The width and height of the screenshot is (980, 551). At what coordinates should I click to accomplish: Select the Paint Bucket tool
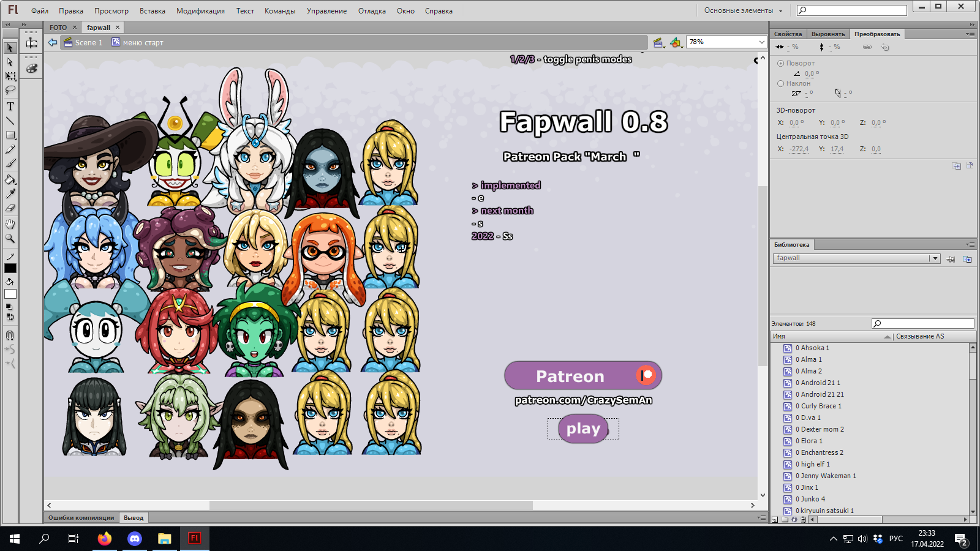(x=10, y=180)
